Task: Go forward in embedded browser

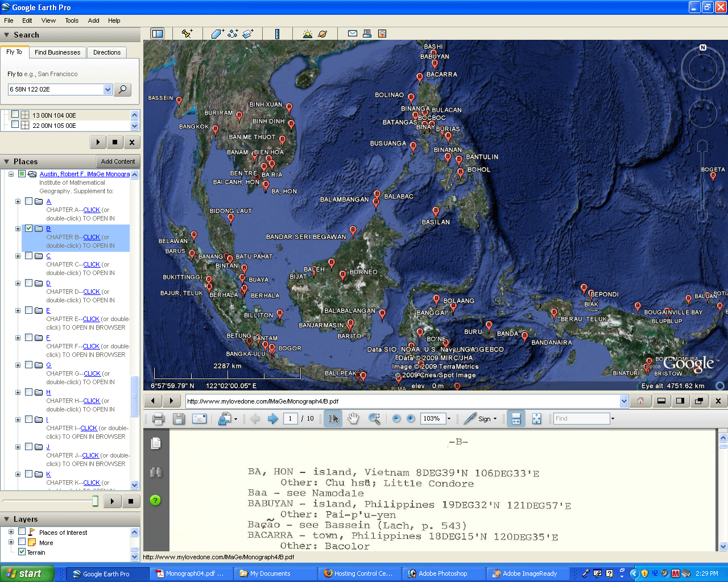Action: [171, 401]
